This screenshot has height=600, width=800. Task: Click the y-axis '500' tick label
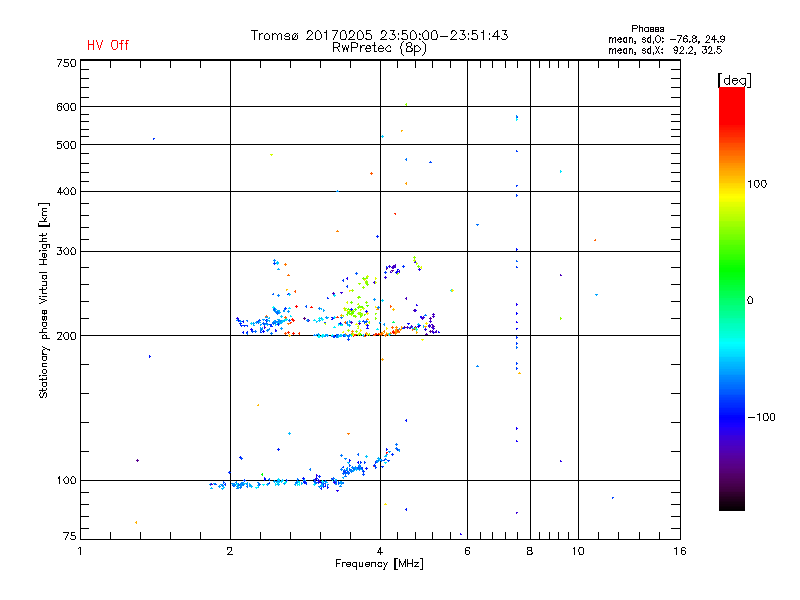pos(67,145)
